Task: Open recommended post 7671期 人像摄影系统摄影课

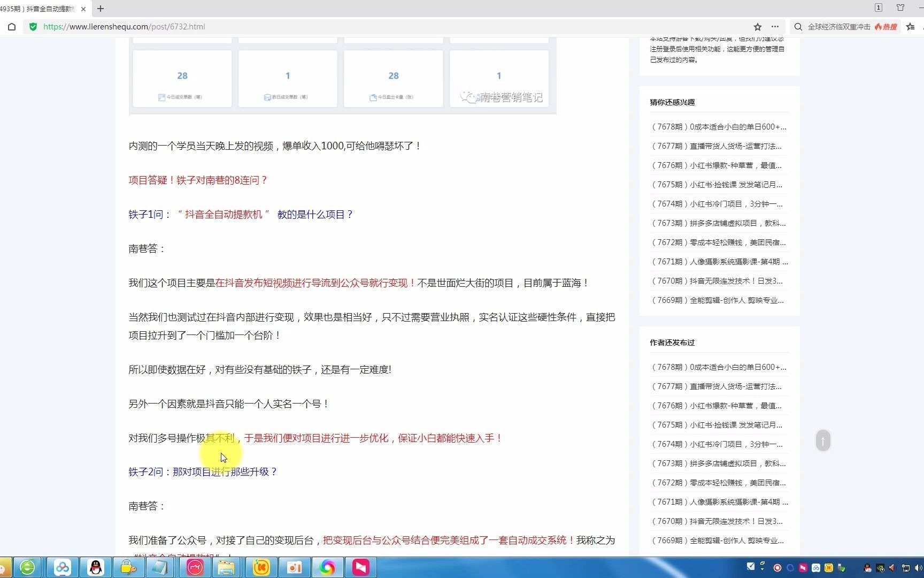Action: [x=719, y=262]
